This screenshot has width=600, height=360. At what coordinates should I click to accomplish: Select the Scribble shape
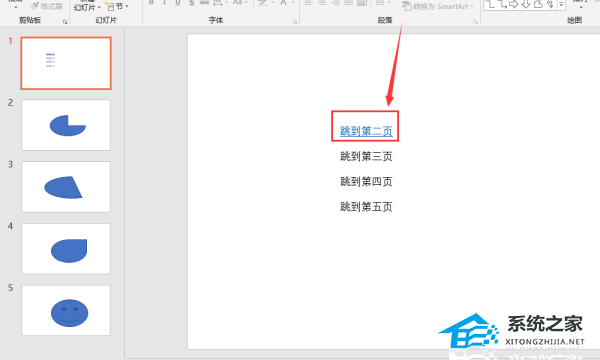click(550, 4)
